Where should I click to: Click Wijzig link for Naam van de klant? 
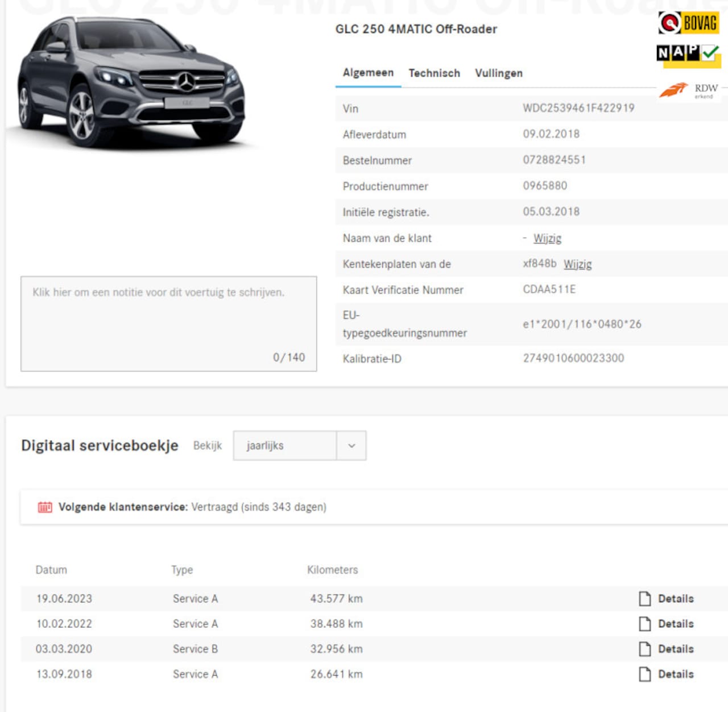tap(547, 238)
